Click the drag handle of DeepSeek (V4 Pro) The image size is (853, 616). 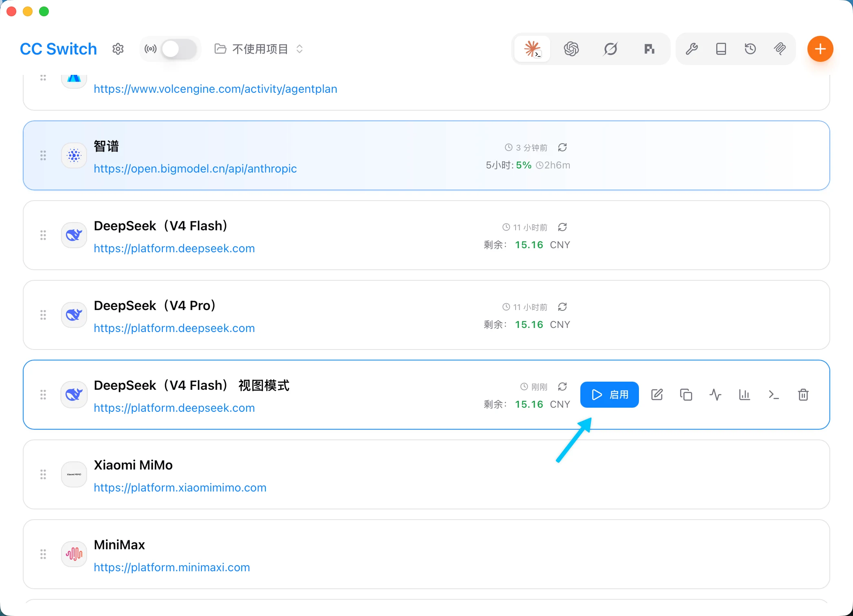point(43,315)
